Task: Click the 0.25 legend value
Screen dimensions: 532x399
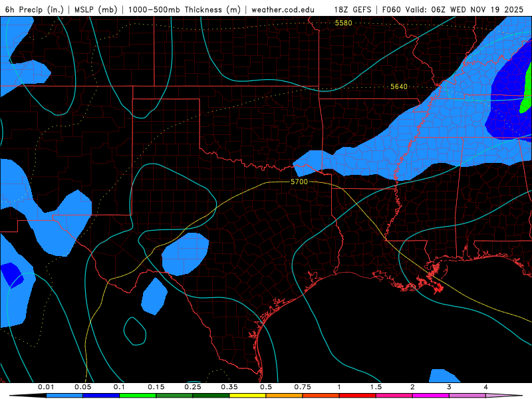Action: coord(192,387)
